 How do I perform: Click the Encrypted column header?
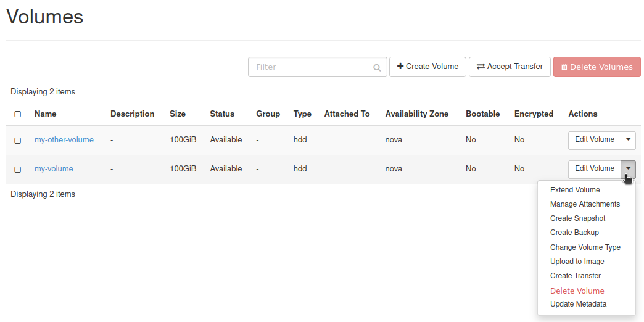534,114
